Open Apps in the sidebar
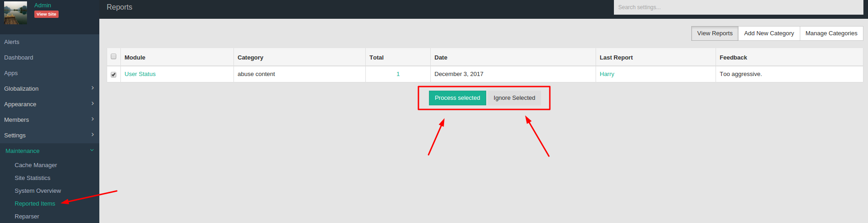 click(11, 73)
